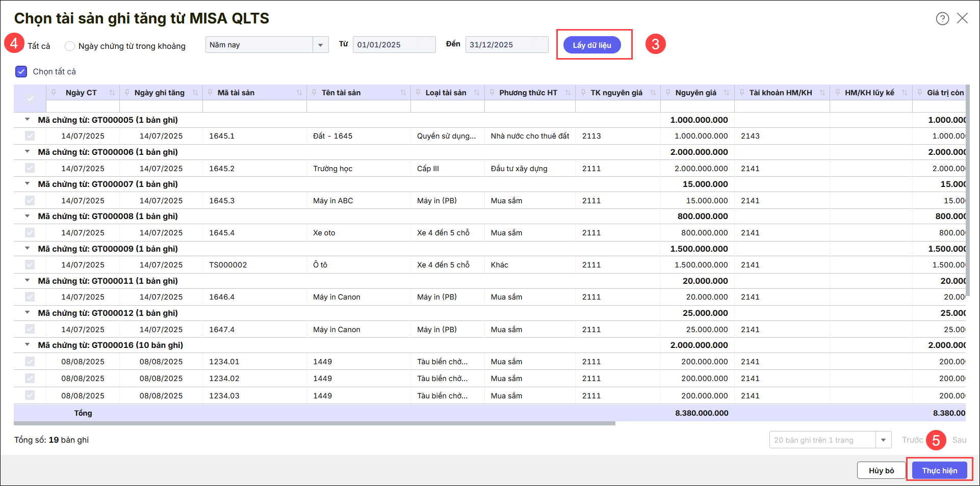This screenshot has height=486, width=980.
Task: Uncheck the Chọn tất cả checkbox
Action: [21, 72]
